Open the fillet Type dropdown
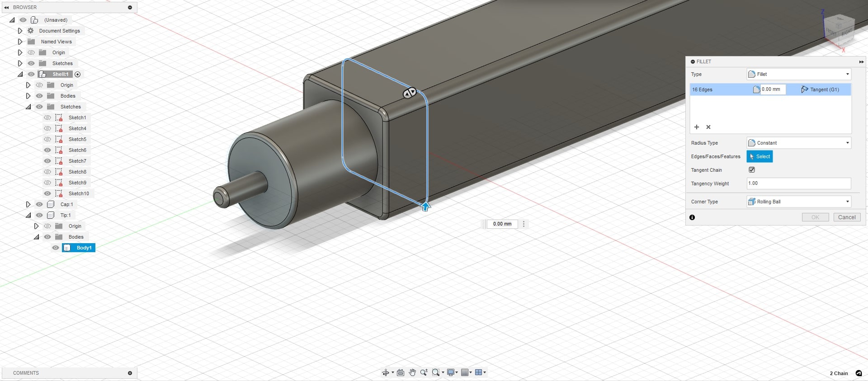 pyautogui.click(x=799, y=74)
